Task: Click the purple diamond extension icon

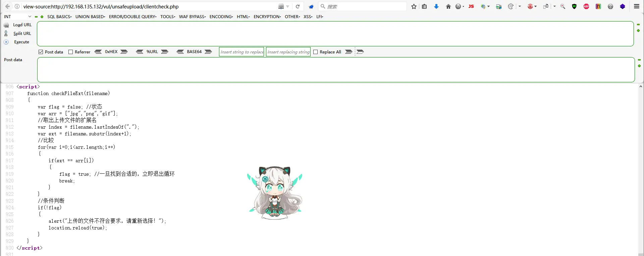Action: click(623, 6)
